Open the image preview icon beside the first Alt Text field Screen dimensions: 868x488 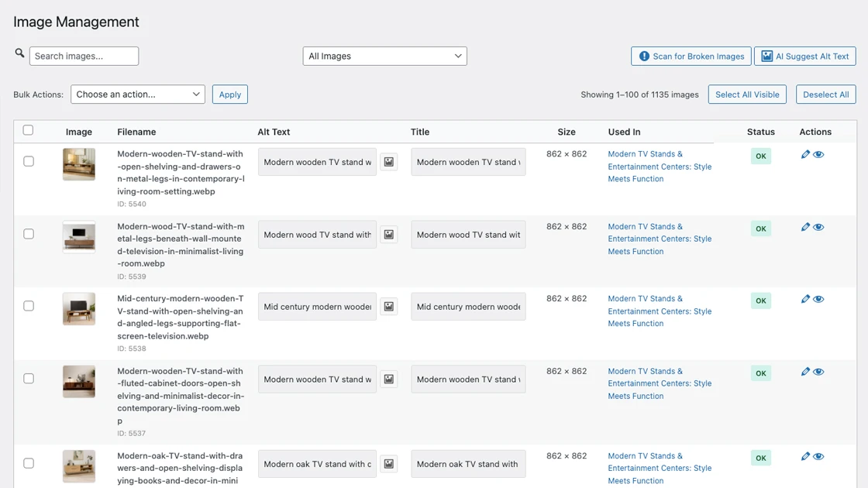(388, 161)
